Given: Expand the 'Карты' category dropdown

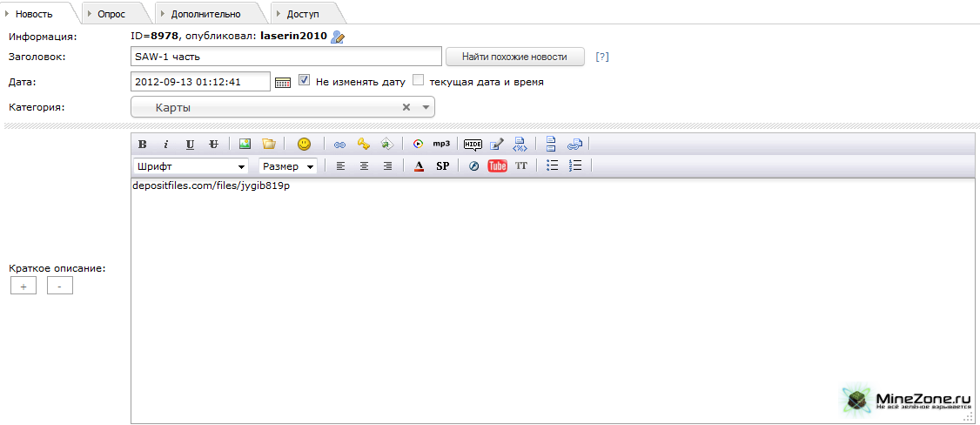Looking at the screenshot, I should (426, 107).
